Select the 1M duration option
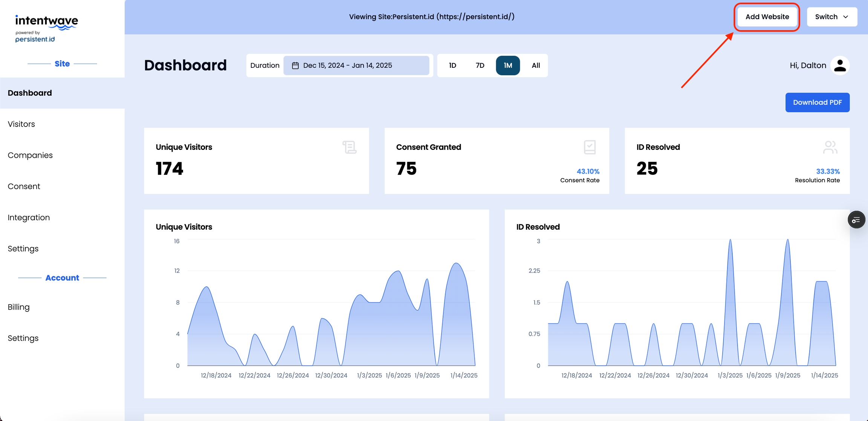868x421 pixels. 507,66
